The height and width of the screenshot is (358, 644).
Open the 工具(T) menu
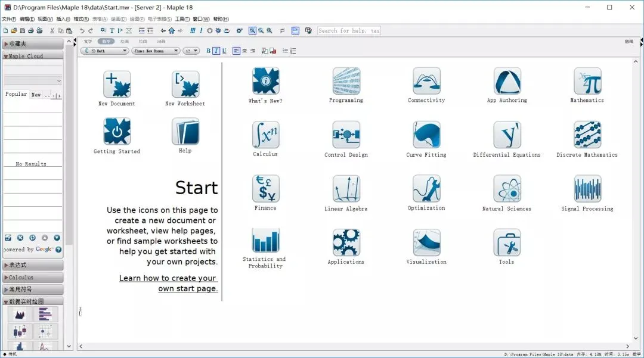(182, 19)
